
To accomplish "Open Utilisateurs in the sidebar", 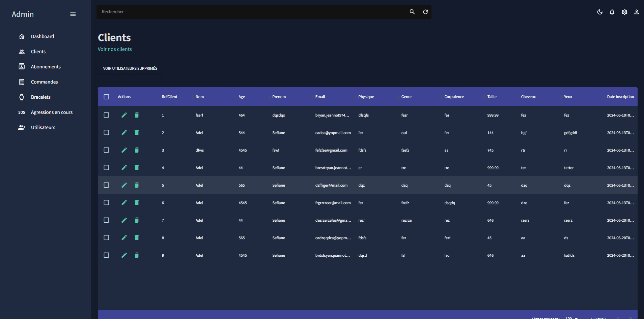I will (43, 127).
